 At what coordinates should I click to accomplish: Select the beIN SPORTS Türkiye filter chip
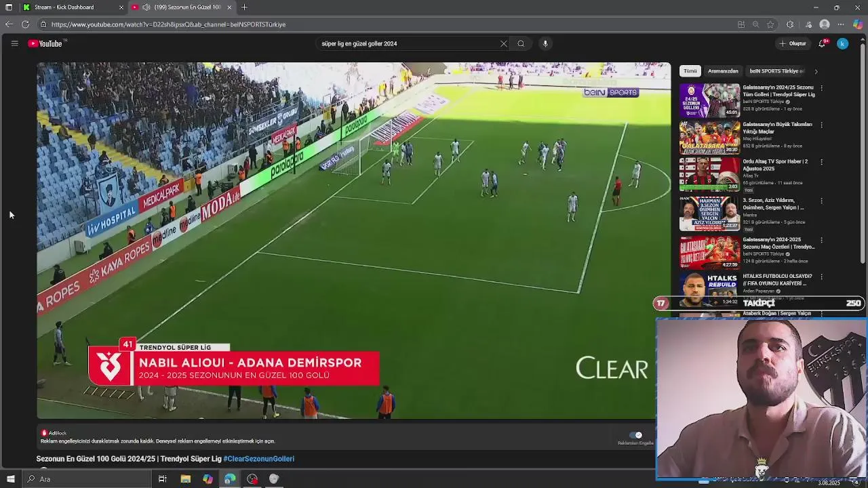[x=776, y=71]
